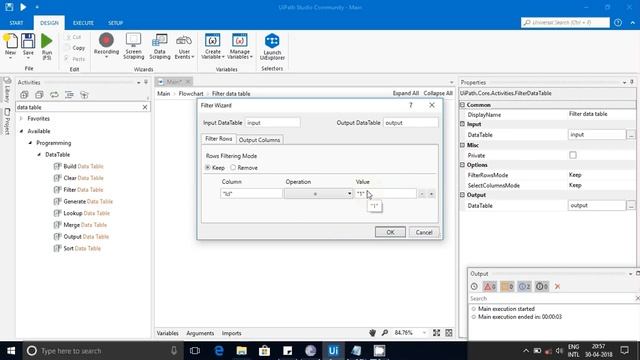Collapse the Programming node

pos(30,143)
